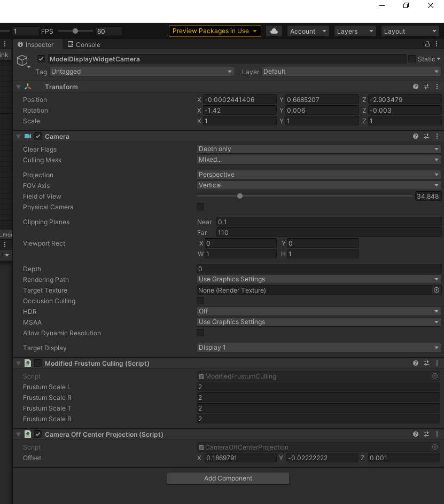Click the Far clipping plane field

(329, 233)
